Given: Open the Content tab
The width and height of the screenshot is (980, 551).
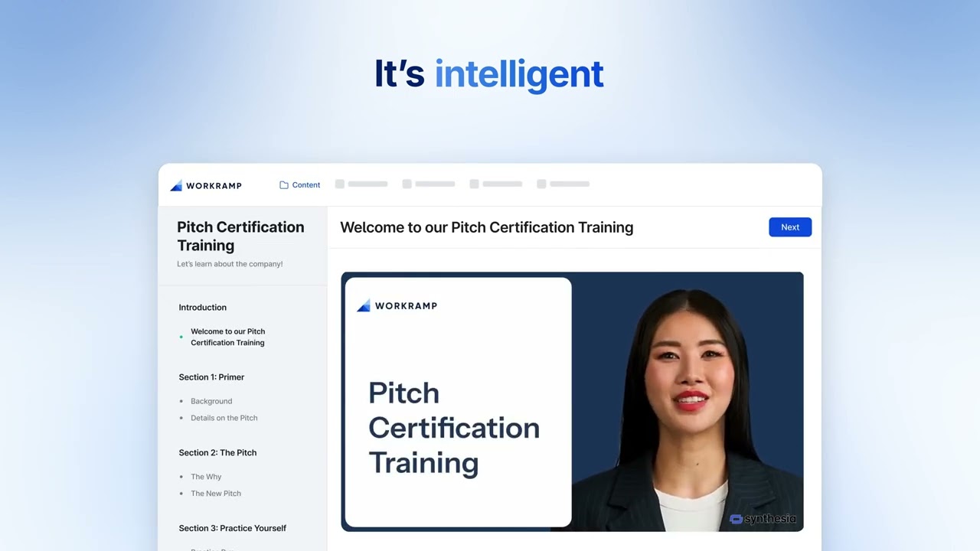Looking at the screenshot, I should point(300,184).
